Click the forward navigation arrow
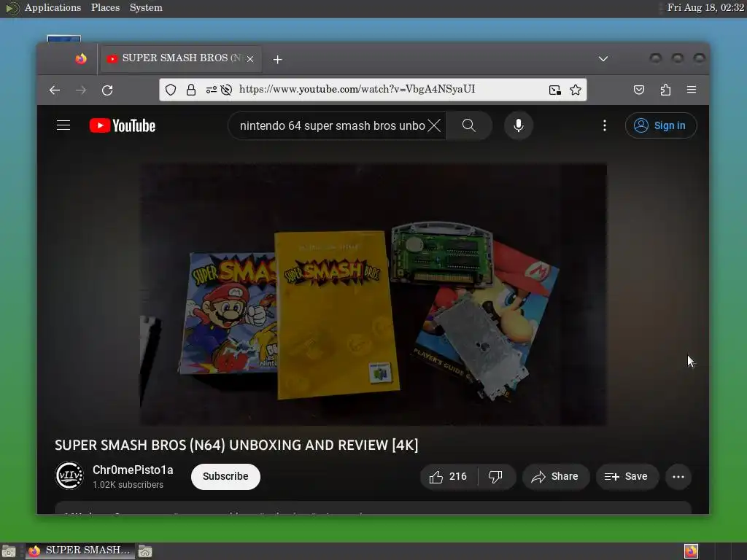 (81, 90)
